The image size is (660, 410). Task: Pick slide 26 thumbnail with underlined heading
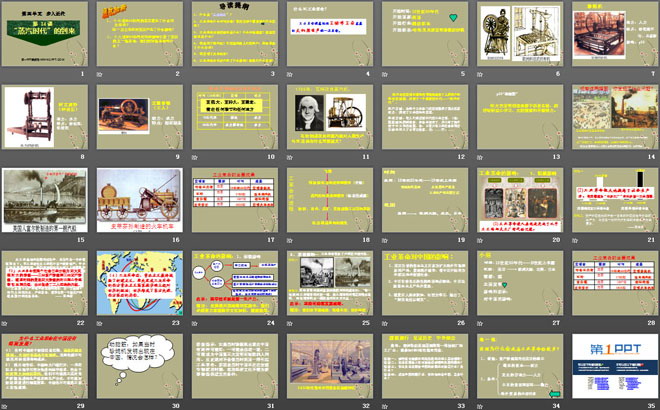425,283
